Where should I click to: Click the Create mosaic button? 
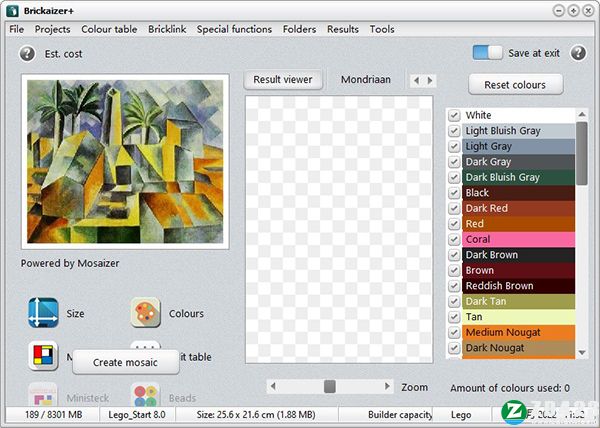click(126, 362)
